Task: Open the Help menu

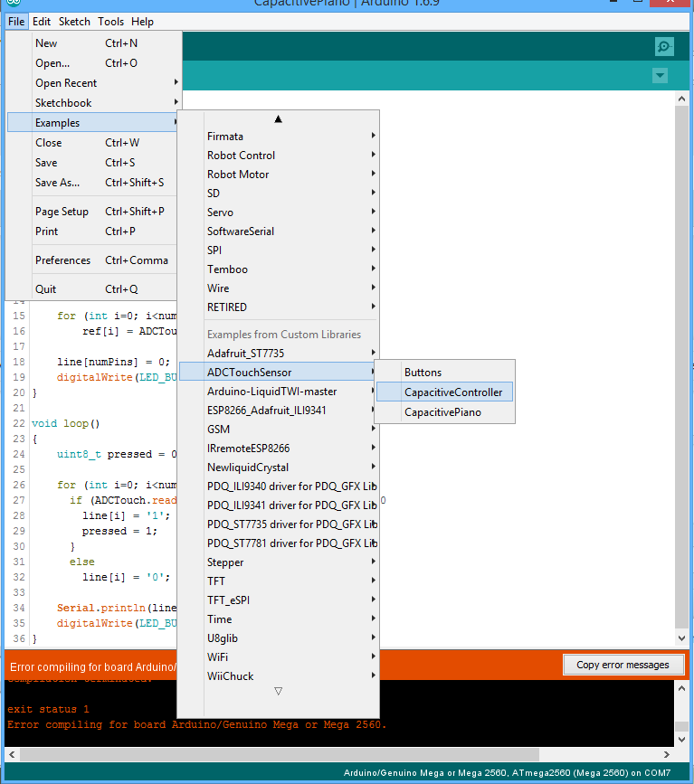Action: point(143,22)
